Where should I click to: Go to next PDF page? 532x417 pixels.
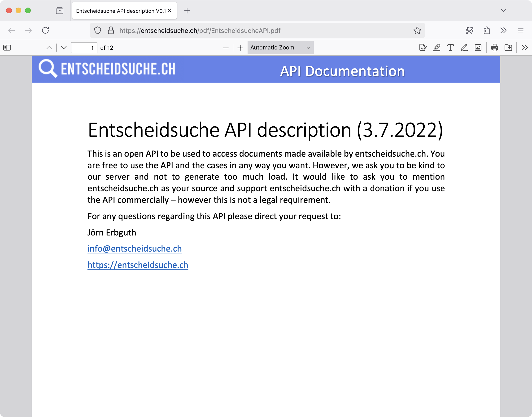64,48
